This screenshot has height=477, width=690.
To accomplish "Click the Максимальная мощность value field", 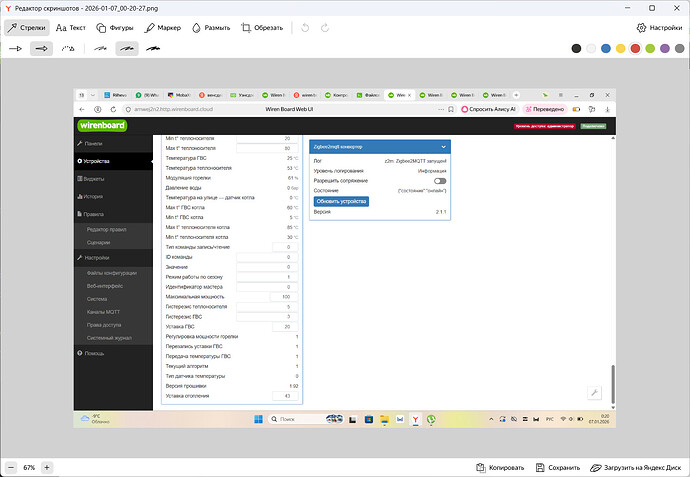I will [284, 297].
